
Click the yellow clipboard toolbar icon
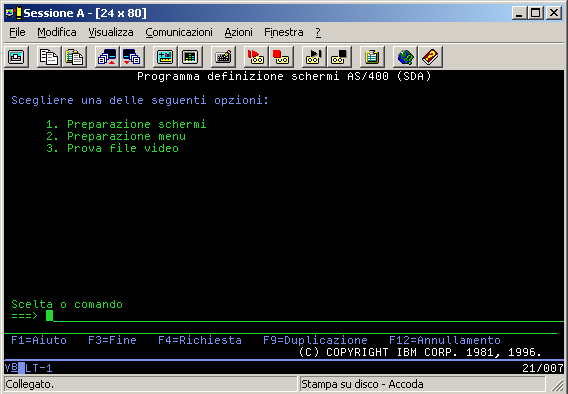click(372, 57)
